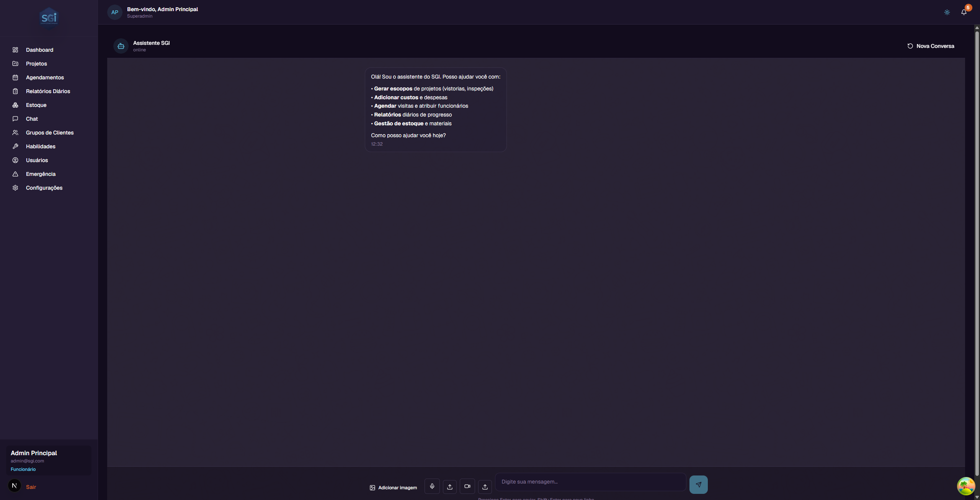Screen dimensions: 980x500
Task: Click the Digite sua mensagem input field
Action: click(590, 482)
